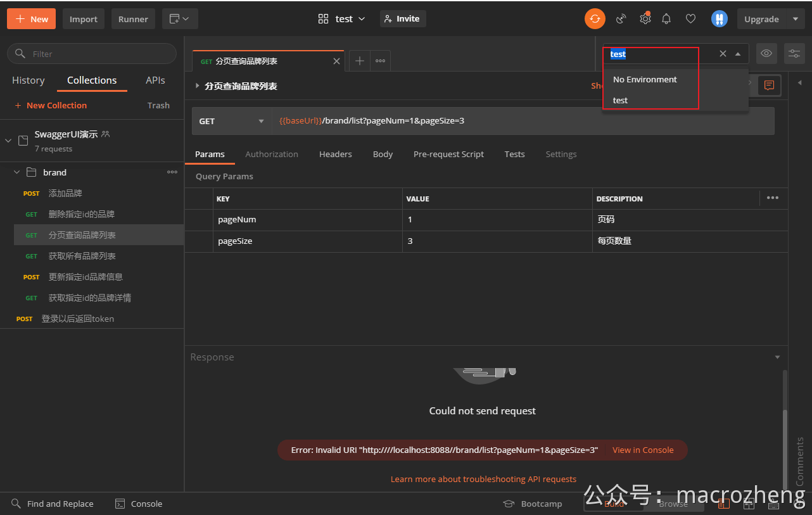Switch to the History tab
The image size is (812, 515).
coord(29,80)
